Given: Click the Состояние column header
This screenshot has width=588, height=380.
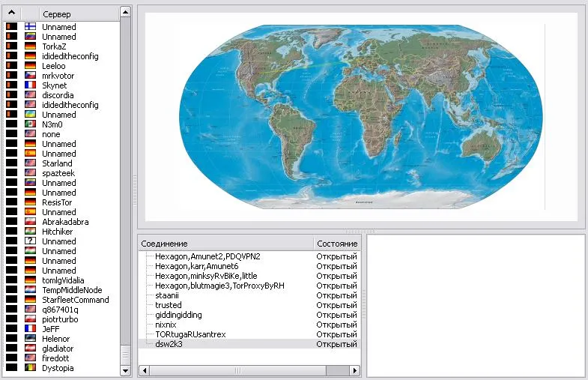Looking at the screenshot, I should coord(336,244).
